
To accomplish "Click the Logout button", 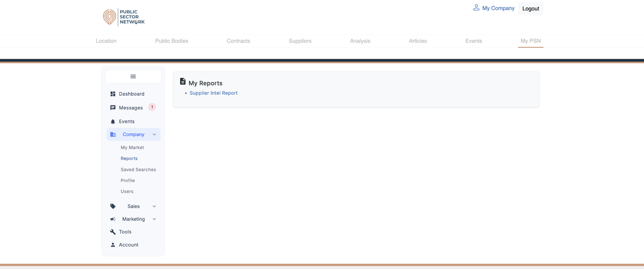I will 531,9.
